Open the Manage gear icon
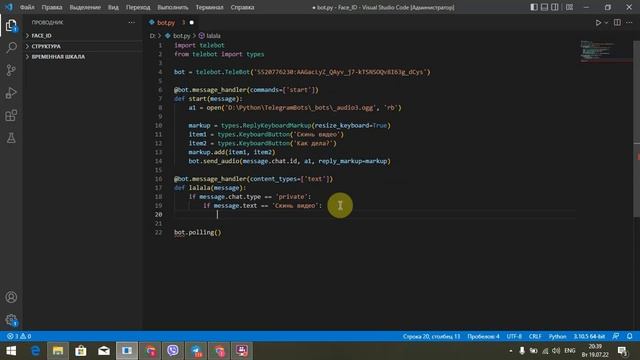Viewport: 640px width, 360px height. [x=11, y=320]
